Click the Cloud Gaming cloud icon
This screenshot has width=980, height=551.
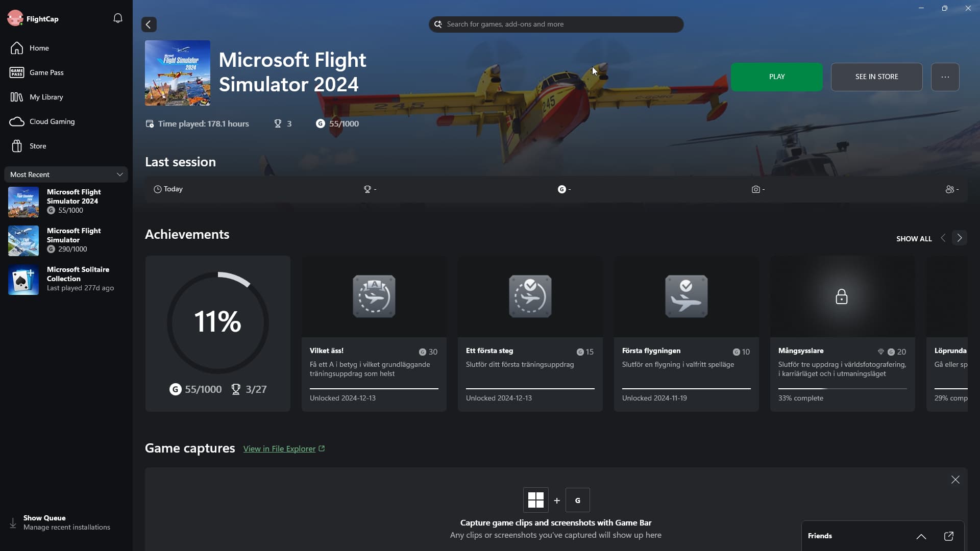pyautogui.click(x=17, y=121)
